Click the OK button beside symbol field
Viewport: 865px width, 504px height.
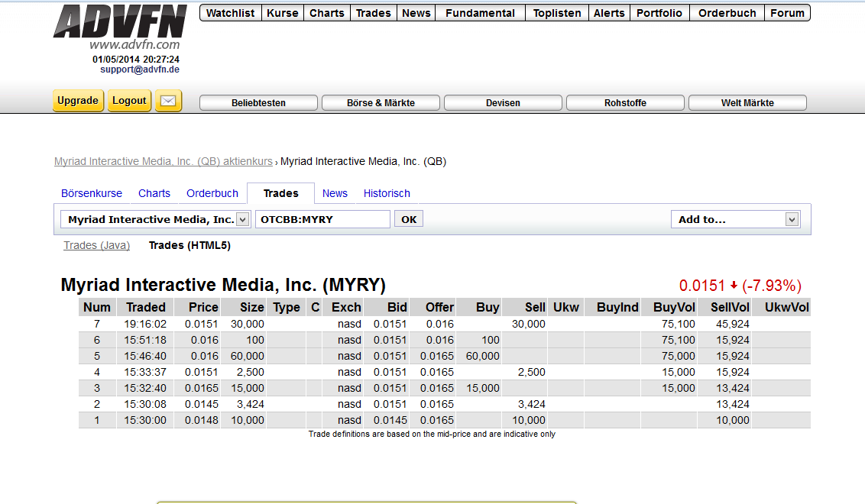point(409,219)
